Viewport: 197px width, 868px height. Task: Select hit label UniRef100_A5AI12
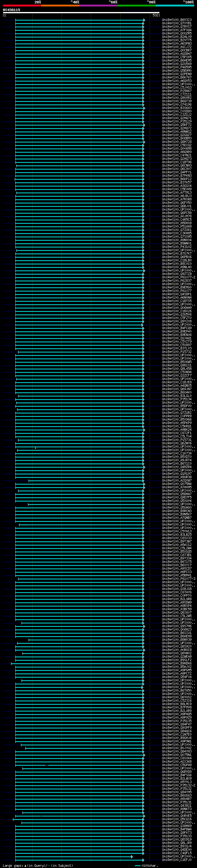pos(177,545)
